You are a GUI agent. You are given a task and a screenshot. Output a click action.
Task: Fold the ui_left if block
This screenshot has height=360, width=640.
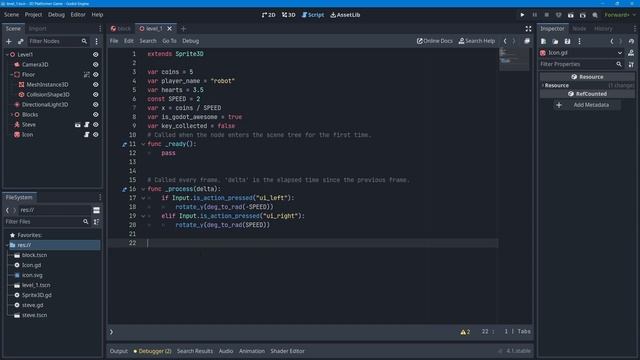143,198
